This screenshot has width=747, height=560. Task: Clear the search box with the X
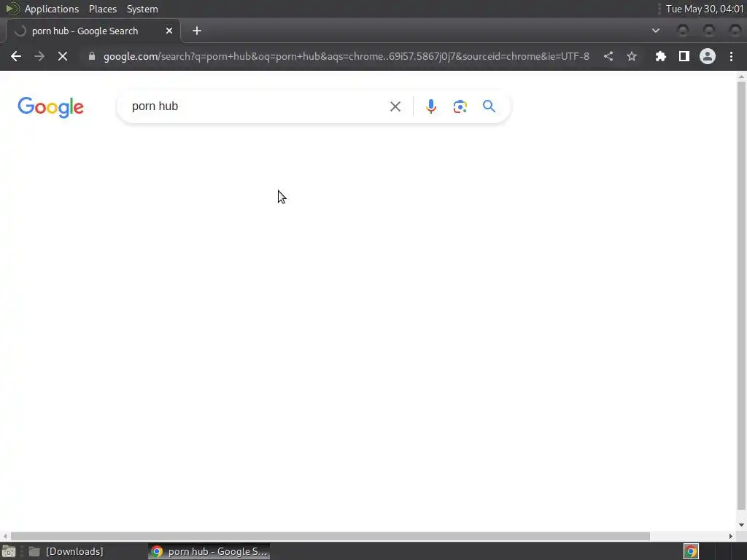click(395, 106)
